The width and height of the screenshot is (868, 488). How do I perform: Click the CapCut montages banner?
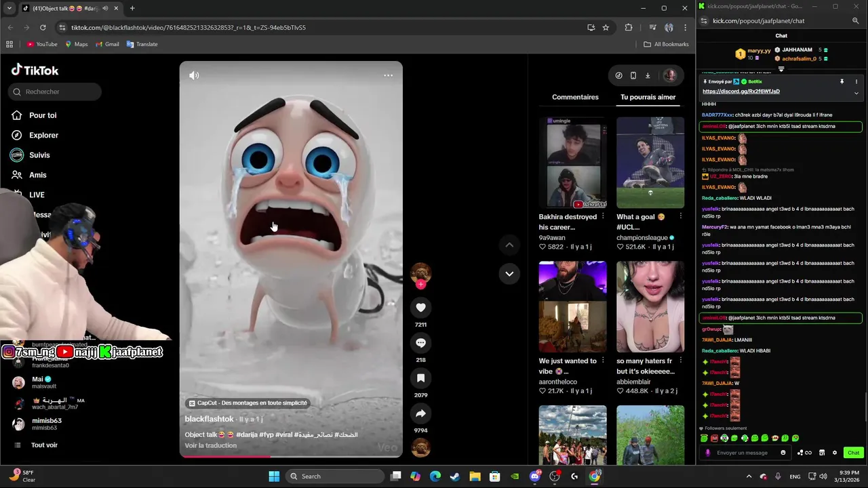tap(248, 403)
